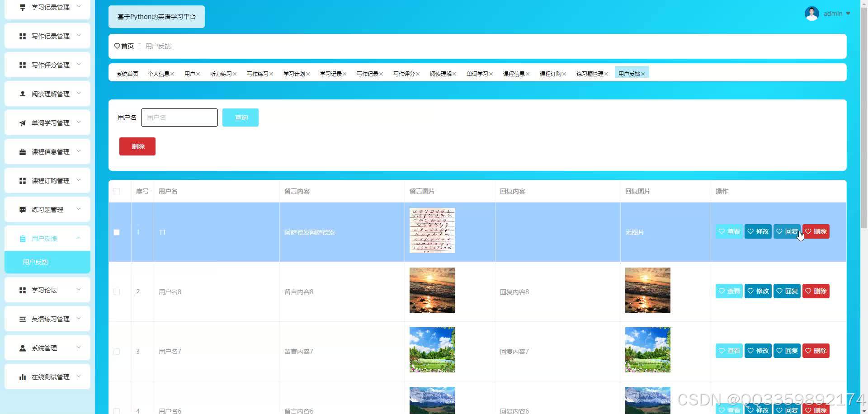
Task: Switch to the 写作评分 tab
Action: tap(404, 74)
